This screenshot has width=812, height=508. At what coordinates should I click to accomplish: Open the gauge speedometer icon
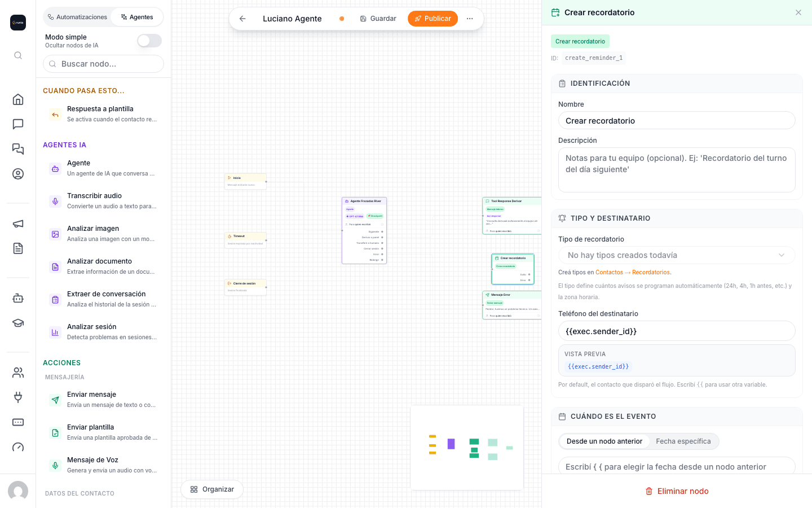18,447
